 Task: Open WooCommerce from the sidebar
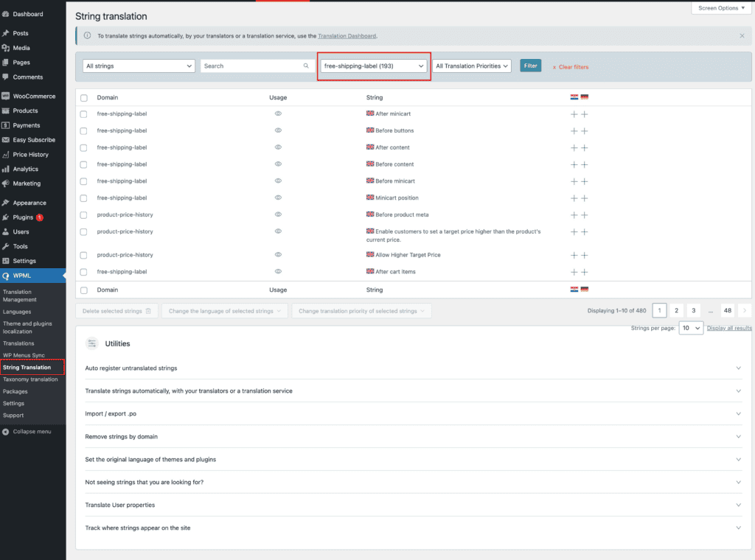tap(34, 97)
